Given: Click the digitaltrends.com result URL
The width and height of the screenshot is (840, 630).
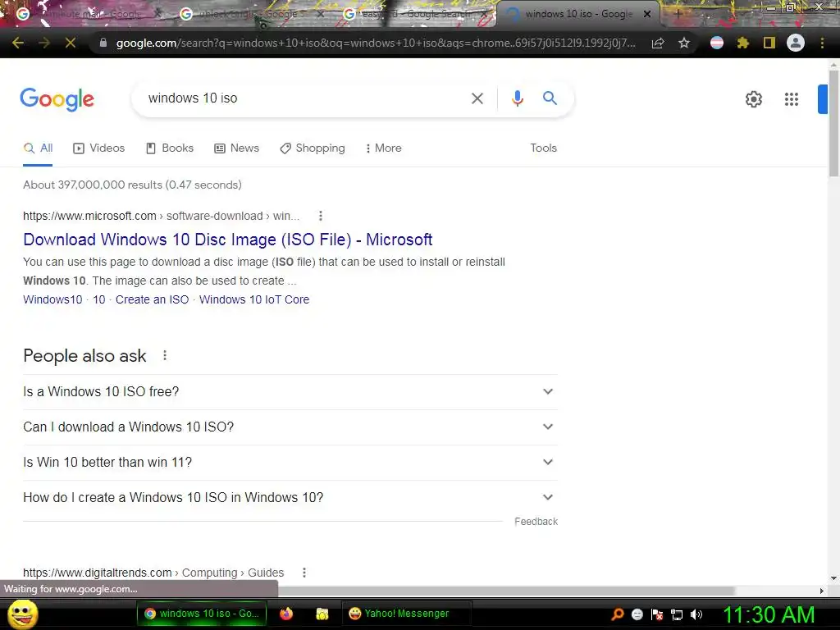Looking at the screenshot, I should [x=153, y=573].
